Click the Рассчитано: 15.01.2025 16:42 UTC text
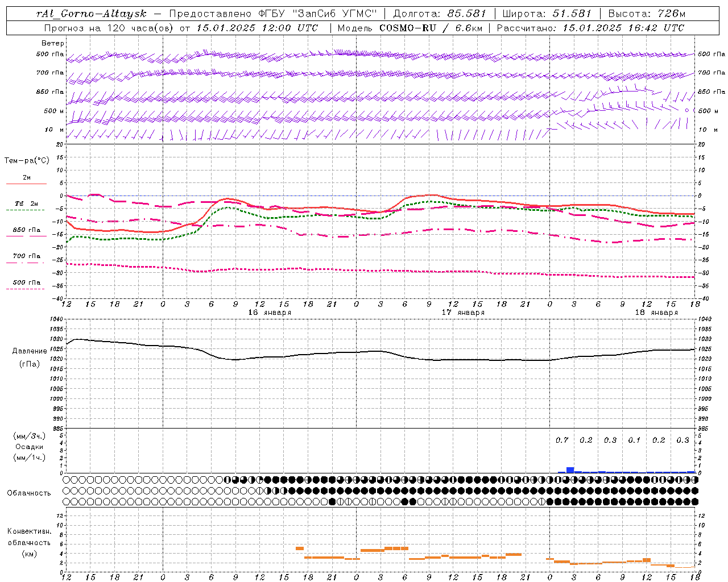The width and height of the screenshot is (728, 582). click(x=591, y=28)
